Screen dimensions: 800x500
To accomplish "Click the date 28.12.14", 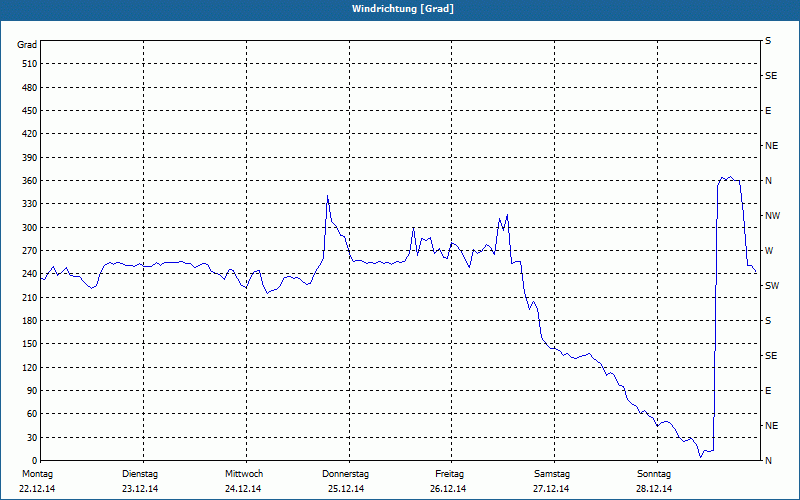I will click(x=654, y=489).
